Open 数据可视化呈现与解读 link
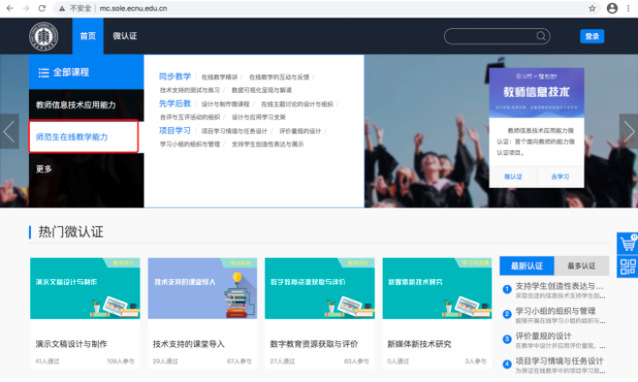This screenshot has height=382, width=638. click(x=262, y=90)
